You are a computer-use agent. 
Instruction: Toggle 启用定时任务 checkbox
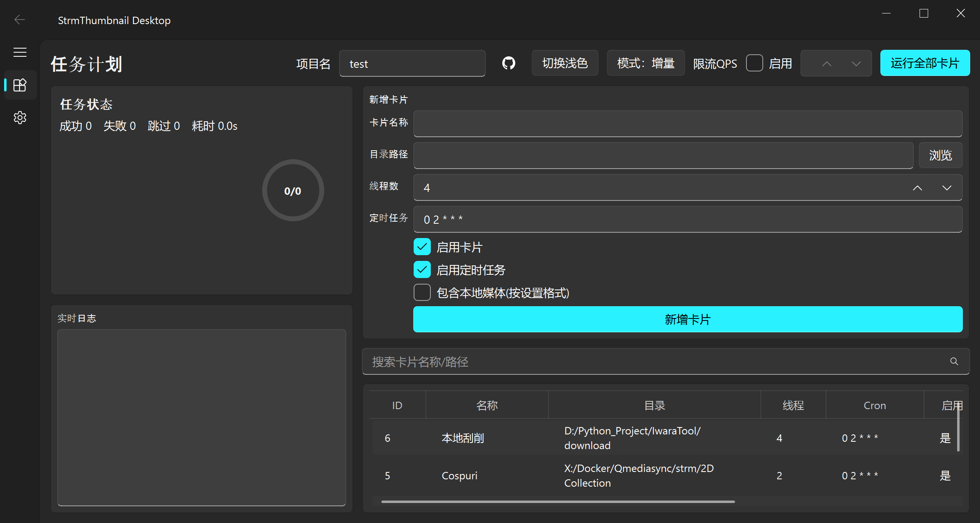pos(422,270)
